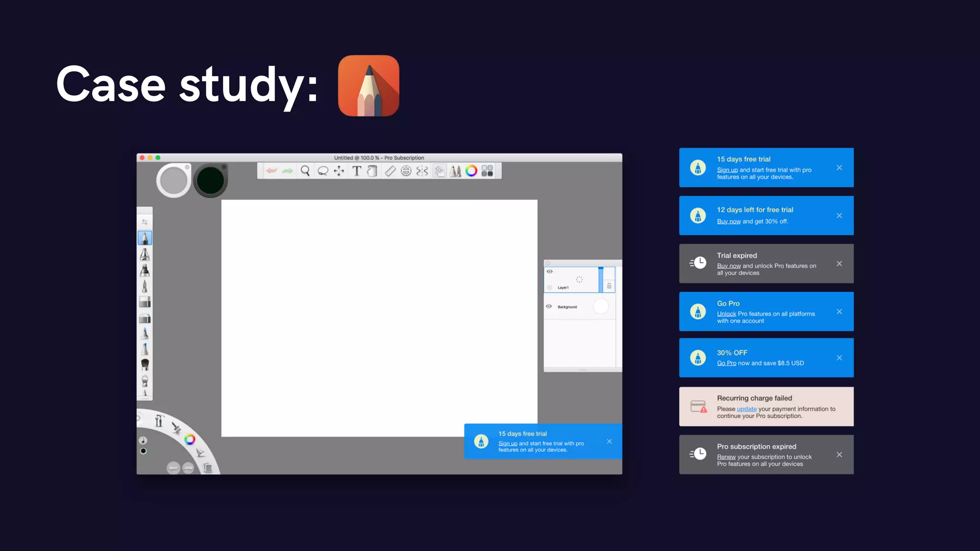Open tools in the corner lagoon

tap(159, 421)
